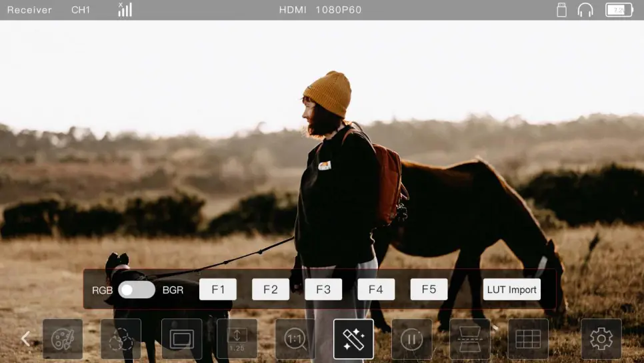
Task: Tap the battery level indicator
Action: [x=619, y=10]
